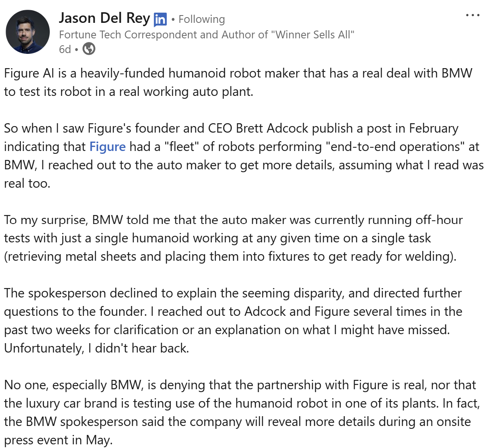The height and width of the screenshot is (448, 492).
Task: Click the name Brett Adcock in the post
Action: (x=272, y=128)
